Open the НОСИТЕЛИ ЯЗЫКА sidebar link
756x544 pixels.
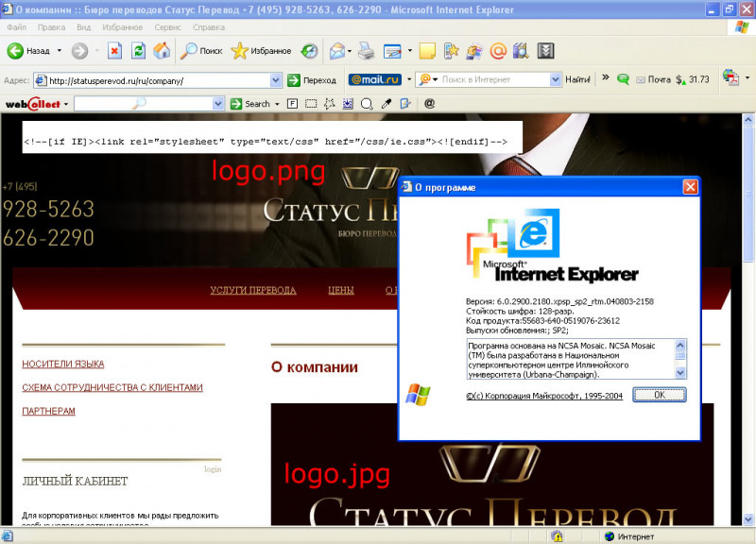(63, 364)
